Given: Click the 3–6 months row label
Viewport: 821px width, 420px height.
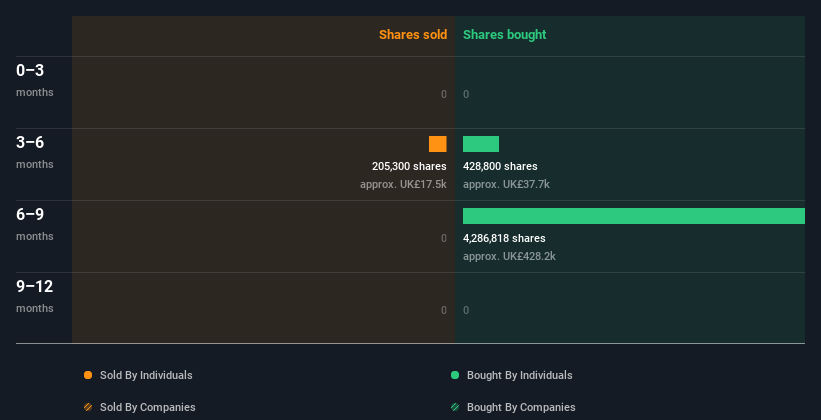Looking at the screenshot, I should click(35, 152).
